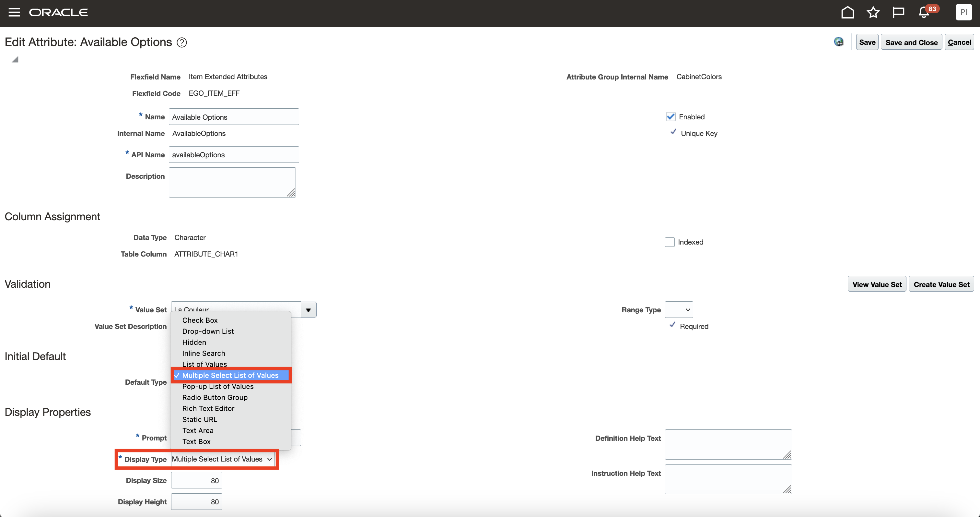Pick Text Box display type
The width and height of the screenshot is (980, 517).
196,442
